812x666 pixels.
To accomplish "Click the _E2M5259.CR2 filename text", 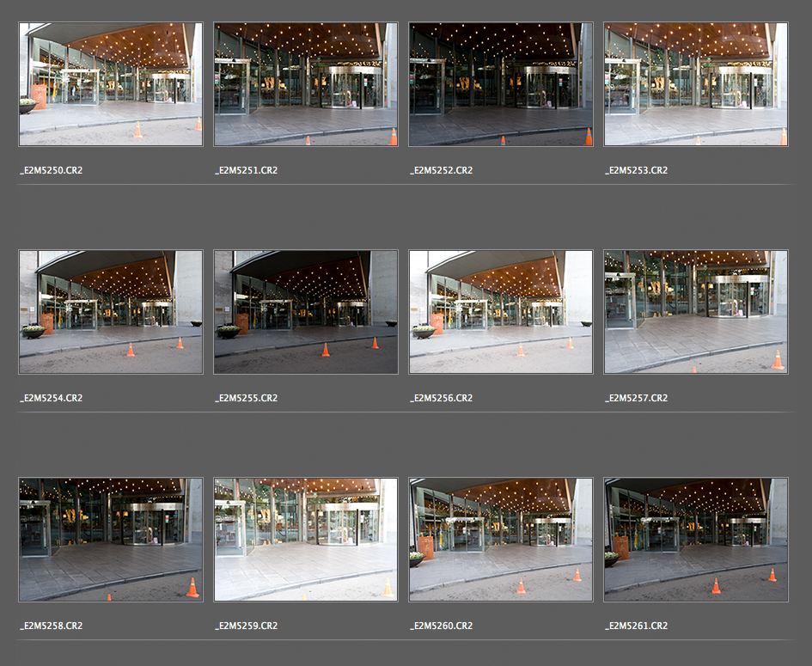I will coord(246,626).
